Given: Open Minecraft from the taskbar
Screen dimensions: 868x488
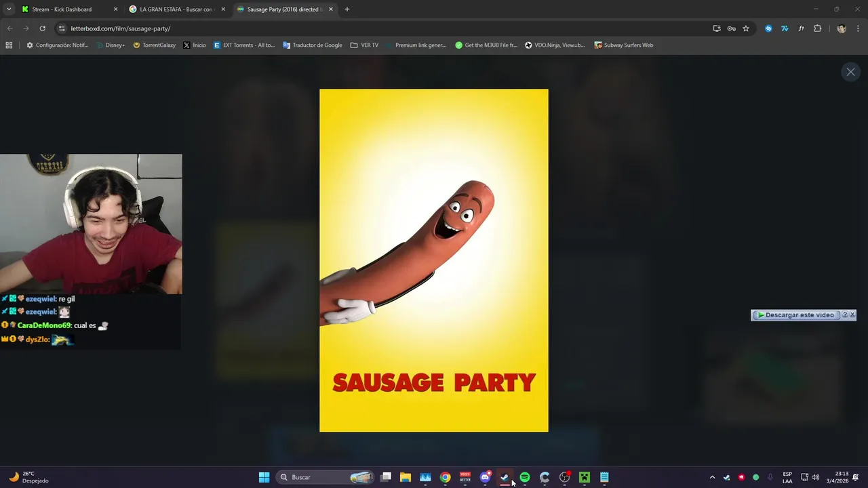Looking at the screenshot, I should click(585, 477).
